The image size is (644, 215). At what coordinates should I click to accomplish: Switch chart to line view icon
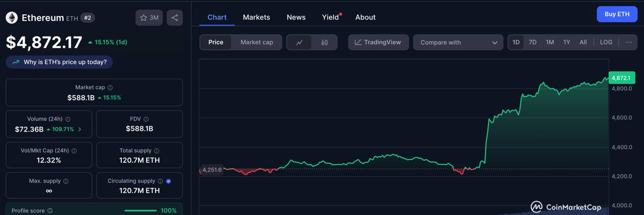pos(299,42)
